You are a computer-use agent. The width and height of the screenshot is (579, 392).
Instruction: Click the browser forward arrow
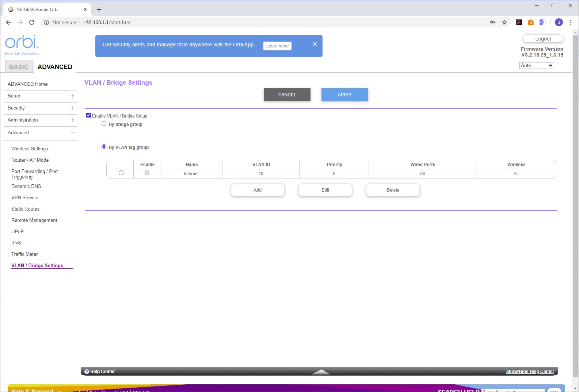pyautogui.click(x=20, y=22)
